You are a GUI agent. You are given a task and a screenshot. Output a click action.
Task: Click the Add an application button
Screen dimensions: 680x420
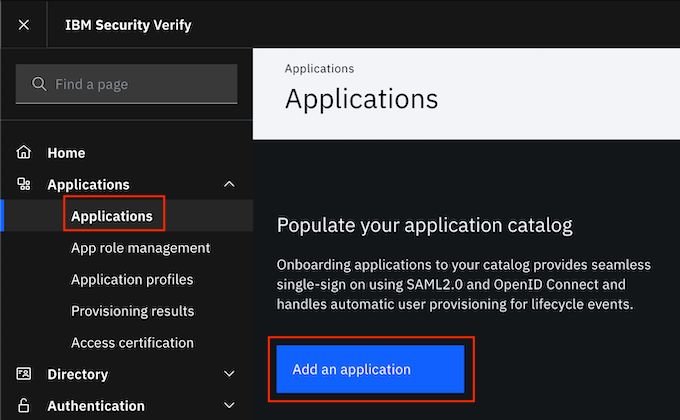point(370,369)
